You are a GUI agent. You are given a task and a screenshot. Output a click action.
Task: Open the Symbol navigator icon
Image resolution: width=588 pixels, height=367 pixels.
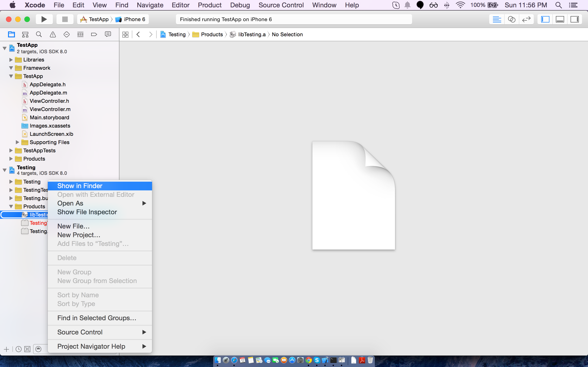(x=25, y=34)
